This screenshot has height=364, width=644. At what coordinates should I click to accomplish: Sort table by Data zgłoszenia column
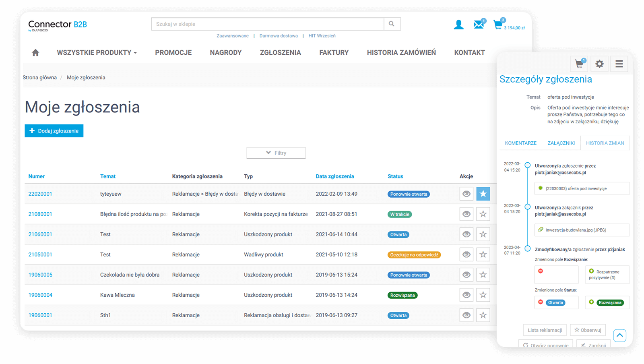click(x=334, y=176)
